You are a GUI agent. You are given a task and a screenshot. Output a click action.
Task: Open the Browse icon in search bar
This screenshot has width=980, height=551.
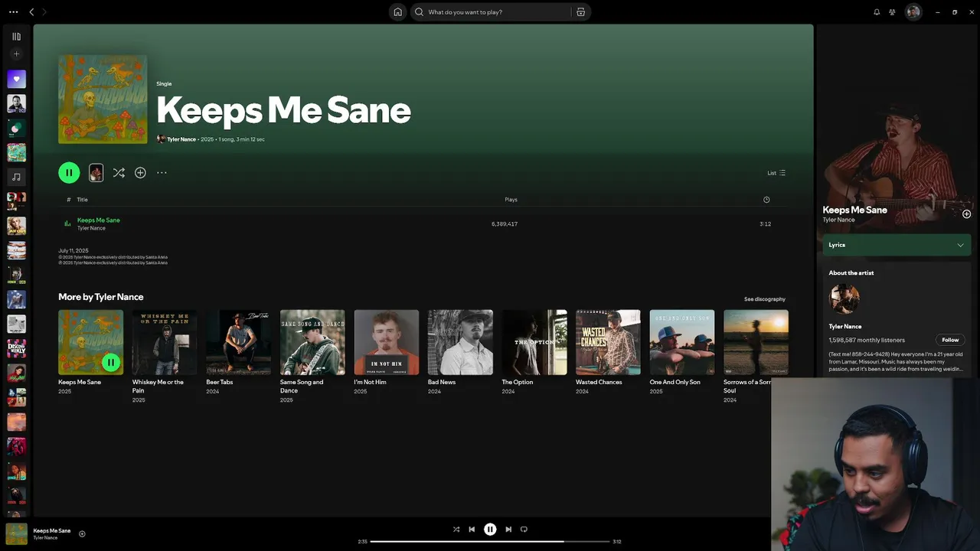[x=581, y=11]
